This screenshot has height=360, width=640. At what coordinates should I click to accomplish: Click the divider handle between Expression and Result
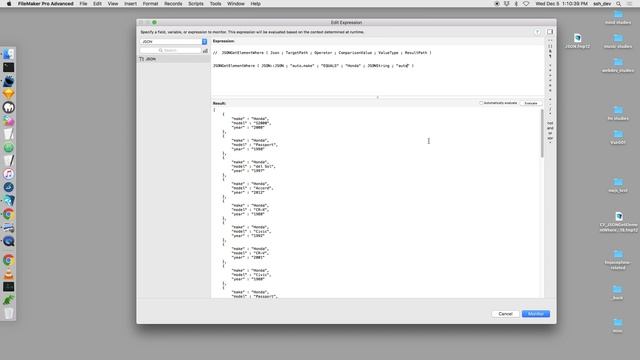[378, 98]
